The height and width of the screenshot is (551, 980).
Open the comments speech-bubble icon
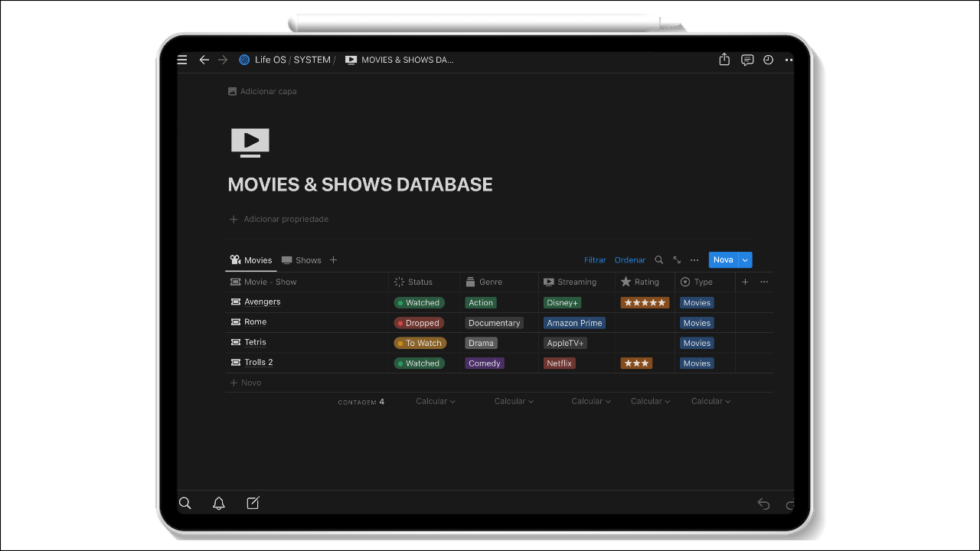pyautogui.click(x=747, y=60)
